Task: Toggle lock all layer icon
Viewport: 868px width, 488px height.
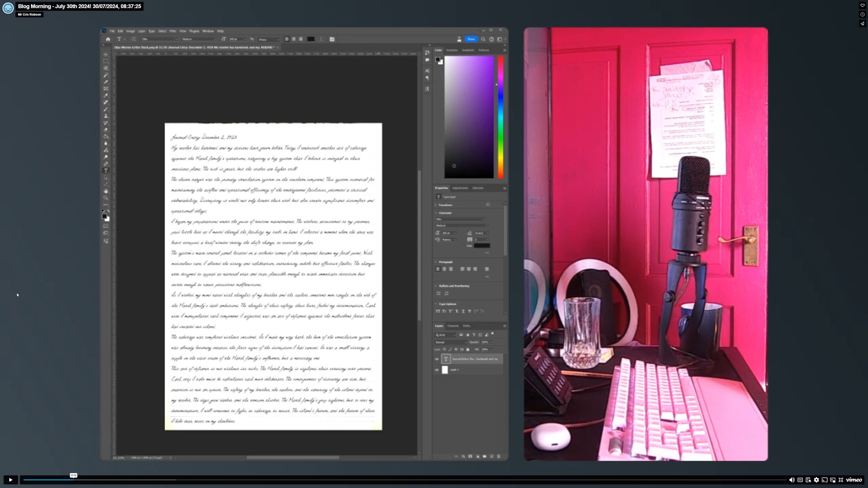Action: (x=468, y=349)
